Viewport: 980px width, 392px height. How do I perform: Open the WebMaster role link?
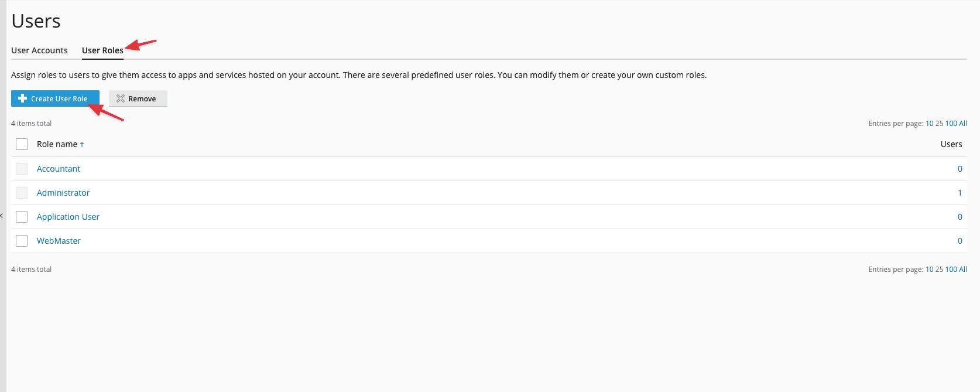click(59, 241)
